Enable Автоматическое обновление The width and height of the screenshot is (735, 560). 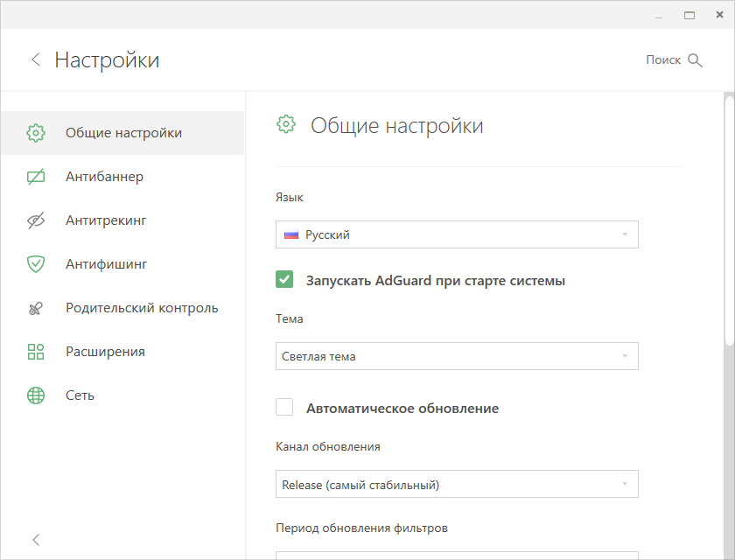[x=284, y=407]
